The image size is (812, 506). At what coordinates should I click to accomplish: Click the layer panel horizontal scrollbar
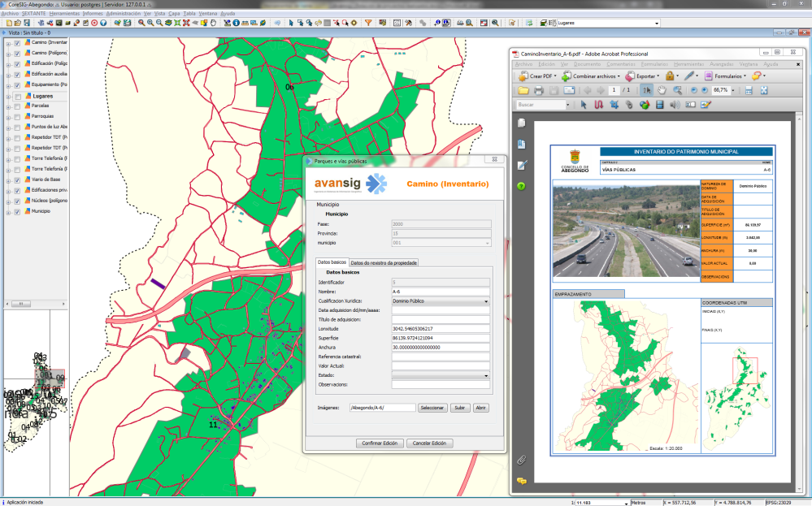pos(37,305)
